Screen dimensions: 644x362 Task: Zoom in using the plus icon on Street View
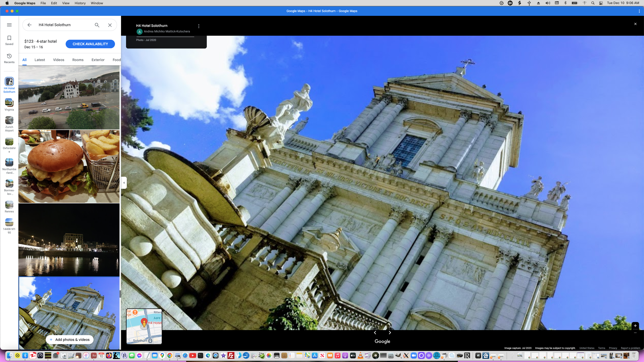636,326
